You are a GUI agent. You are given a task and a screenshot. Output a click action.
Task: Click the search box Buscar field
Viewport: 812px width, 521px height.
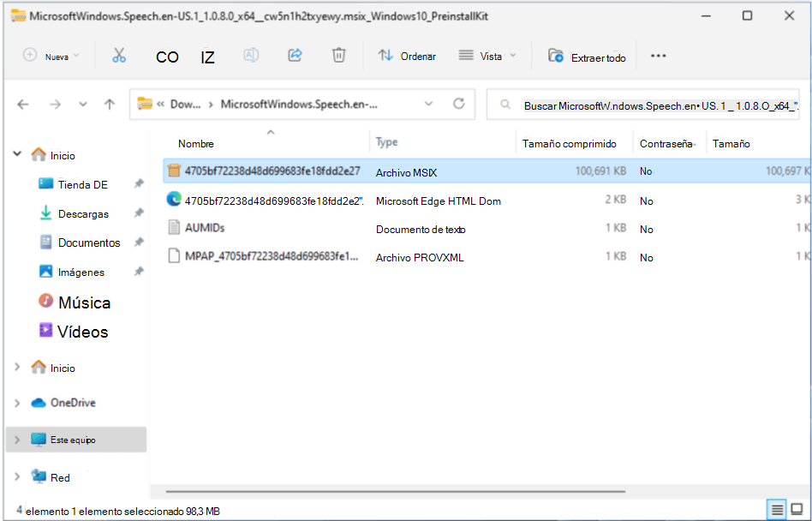642,105
